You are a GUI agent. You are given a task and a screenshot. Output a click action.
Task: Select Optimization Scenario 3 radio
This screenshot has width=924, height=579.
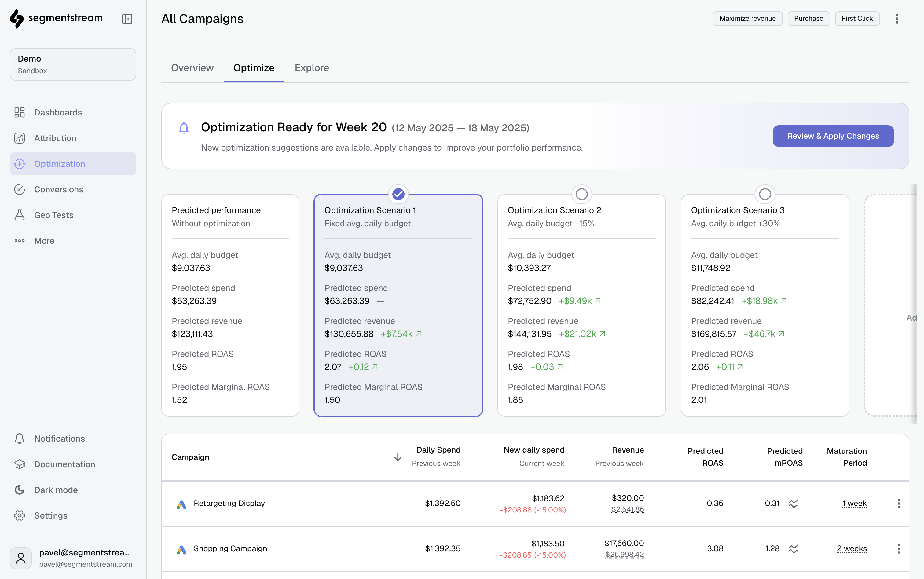(765, 194)
